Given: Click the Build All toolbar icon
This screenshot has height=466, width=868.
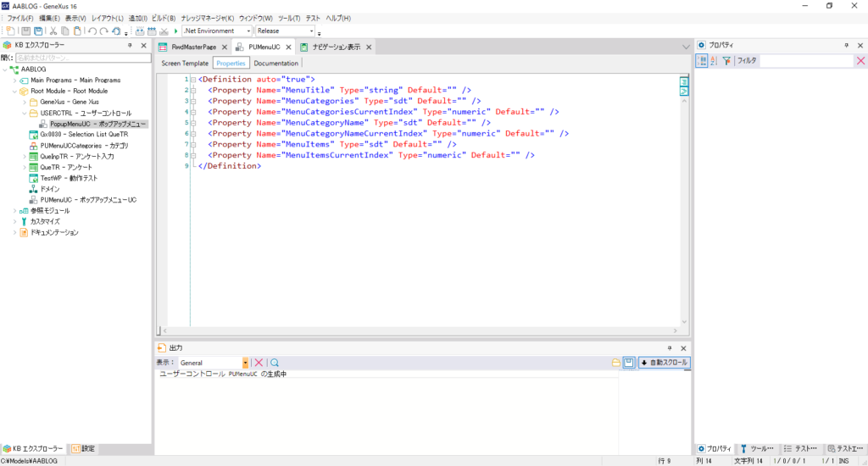Looking at the screenshot, I should (140, 31).
